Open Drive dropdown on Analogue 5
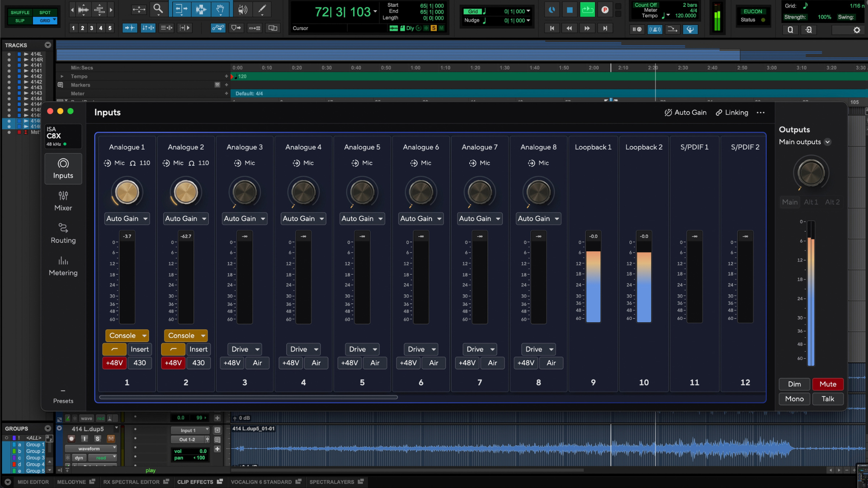 (x=362, y=349)
